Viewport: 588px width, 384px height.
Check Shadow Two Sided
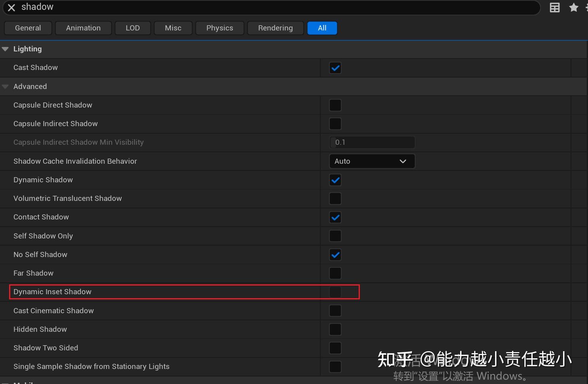335,348
